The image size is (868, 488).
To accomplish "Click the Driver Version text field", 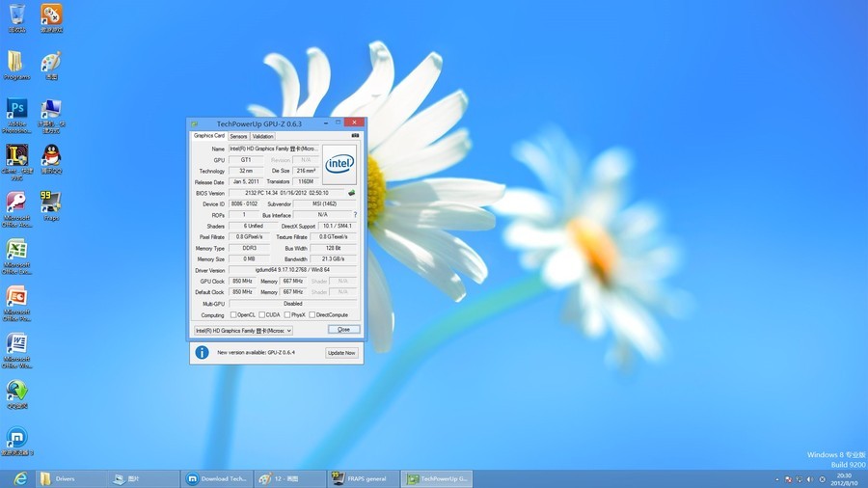I will [293, 270].
